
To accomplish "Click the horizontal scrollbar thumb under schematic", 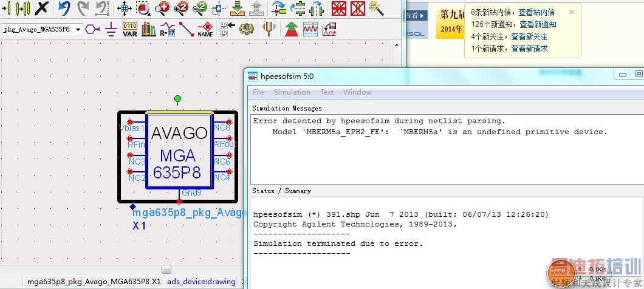I will pos(166,269).
